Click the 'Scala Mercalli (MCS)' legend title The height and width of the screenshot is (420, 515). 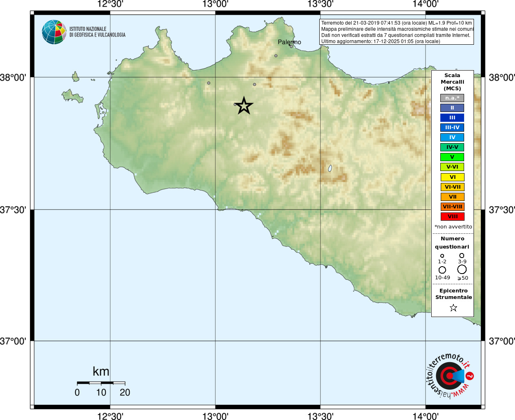click(452, 82)
